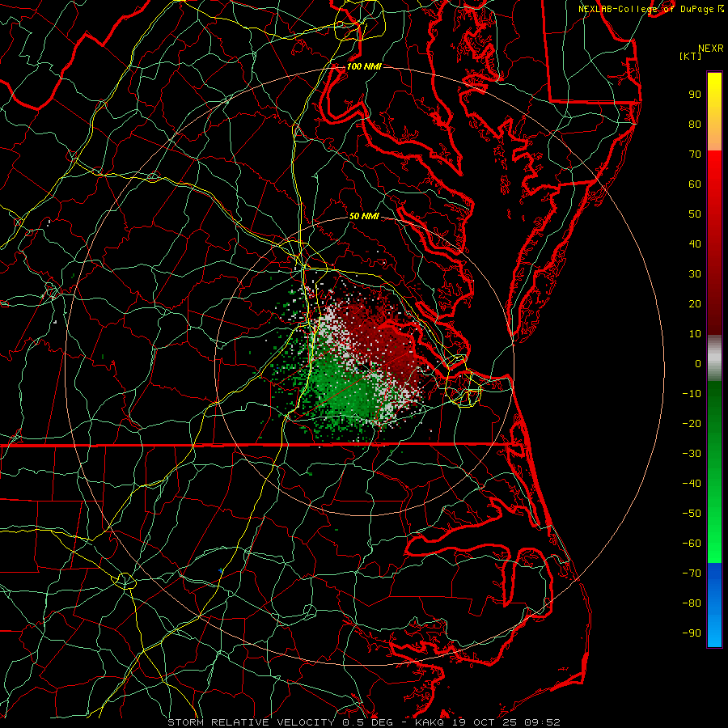Click the -30 value on the velocity scale
Image resolution: width=728 pixels, height=728 pixels.
692,454
